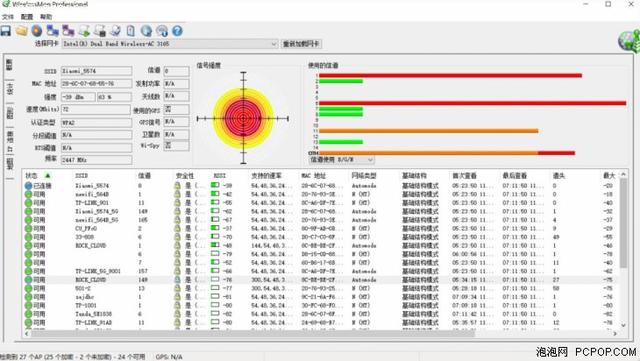Click the green arrow export toolbar icon
Image resolution: width=640 pixels, height=361 pixels.
(84, 31)
